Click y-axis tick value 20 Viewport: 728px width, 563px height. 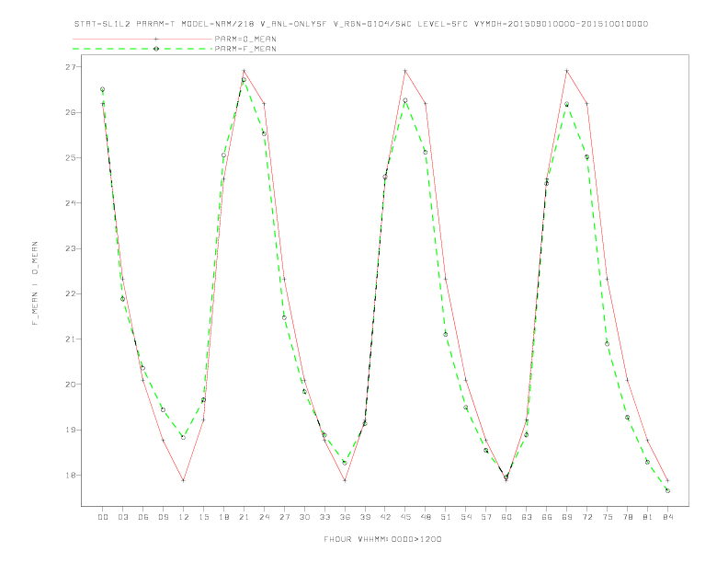coord(70,385)
